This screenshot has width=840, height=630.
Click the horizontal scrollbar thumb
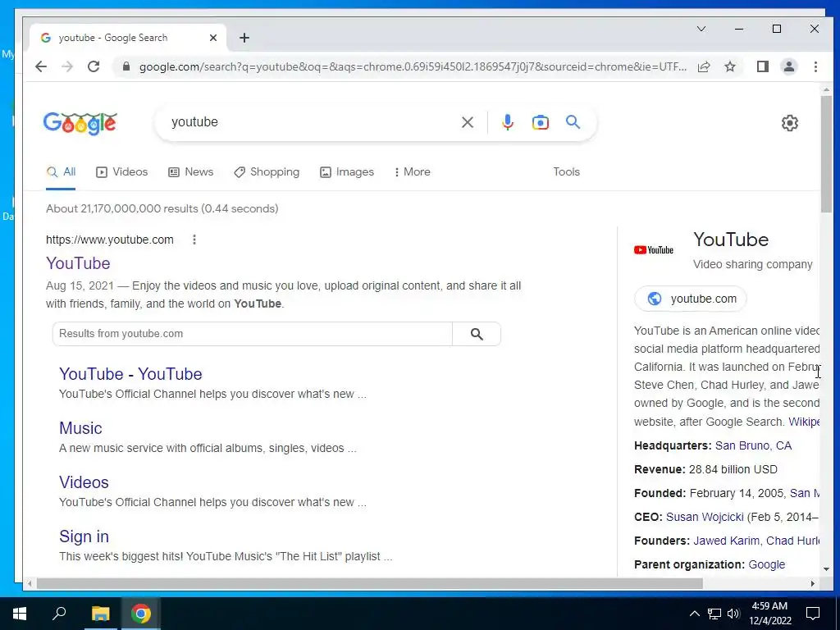click(370, 583)
